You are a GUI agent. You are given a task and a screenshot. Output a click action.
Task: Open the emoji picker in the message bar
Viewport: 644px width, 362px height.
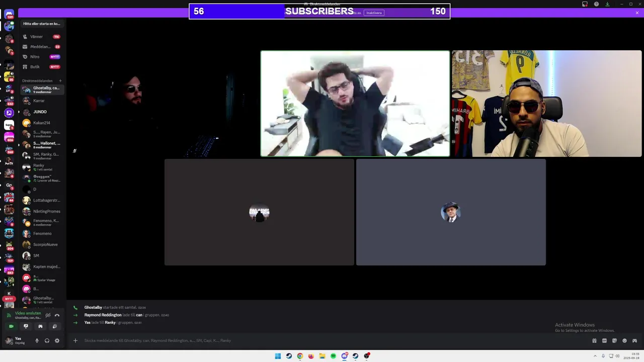click(x=624, y=340)
